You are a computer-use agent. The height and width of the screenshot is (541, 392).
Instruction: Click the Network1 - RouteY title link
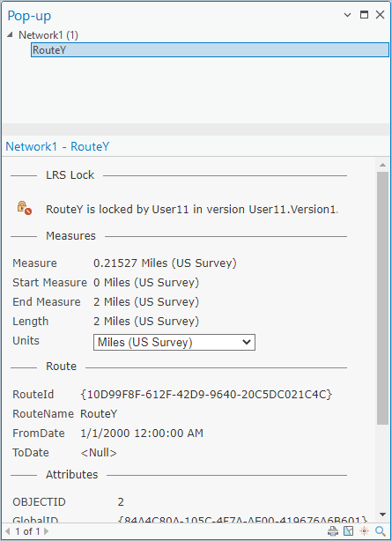[x=57, y=146]
